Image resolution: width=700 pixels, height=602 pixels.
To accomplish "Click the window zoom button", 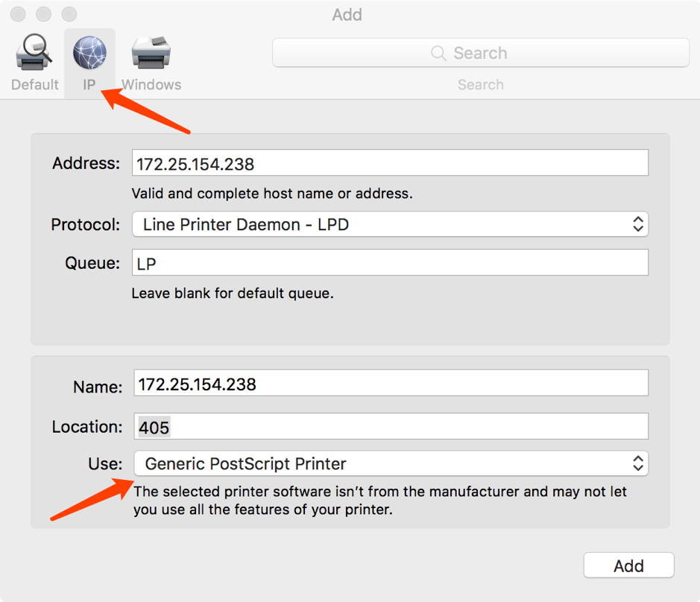I will (x=69, y=14).
